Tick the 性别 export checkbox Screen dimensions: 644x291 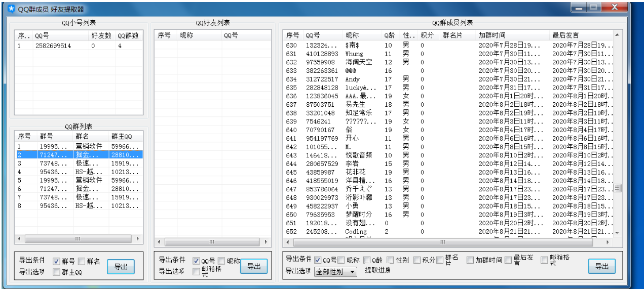point(391,260)
